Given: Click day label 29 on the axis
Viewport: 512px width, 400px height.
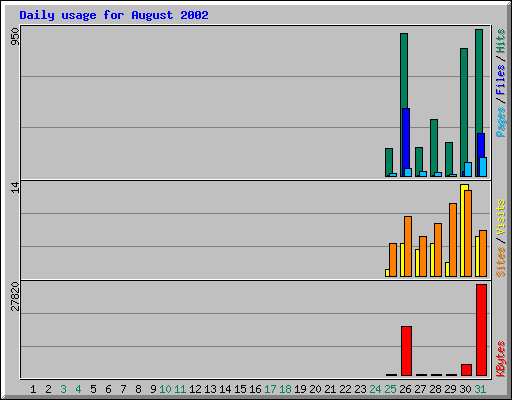Looking at the screenshot, I should tap(450, 389).
